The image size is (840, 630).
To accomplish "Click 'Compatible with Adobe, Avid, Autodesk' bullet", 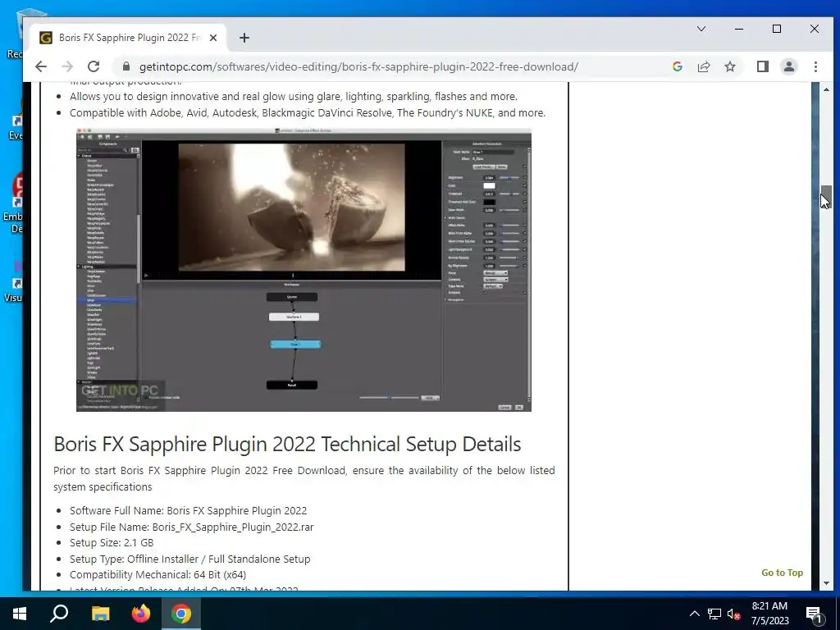I will click(308, 113).
